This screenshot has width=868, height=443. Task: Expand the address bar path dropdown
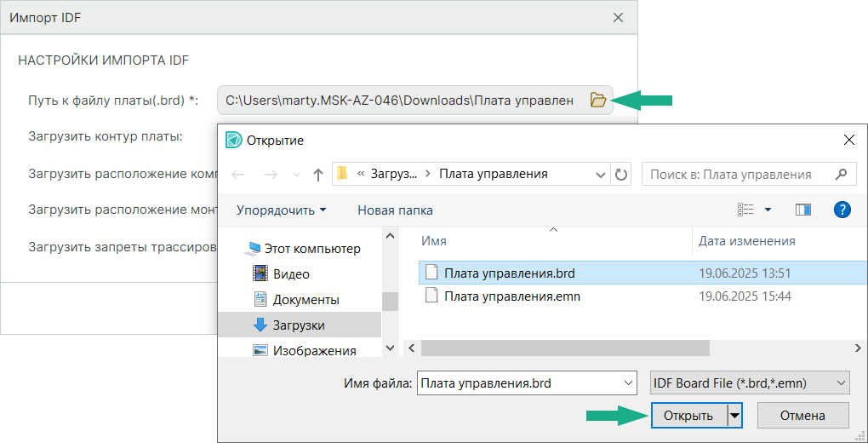600,175
